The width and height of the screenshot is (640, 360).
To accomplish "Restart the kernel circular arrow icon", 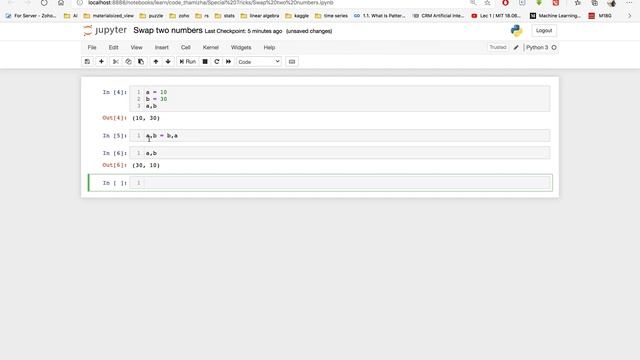I will (217, 62).
